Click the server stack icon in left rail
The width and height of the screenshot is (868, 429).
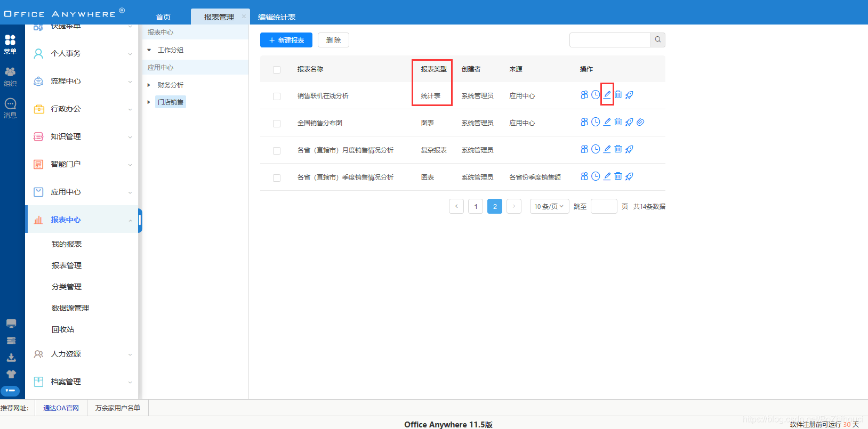coord(11,341)
